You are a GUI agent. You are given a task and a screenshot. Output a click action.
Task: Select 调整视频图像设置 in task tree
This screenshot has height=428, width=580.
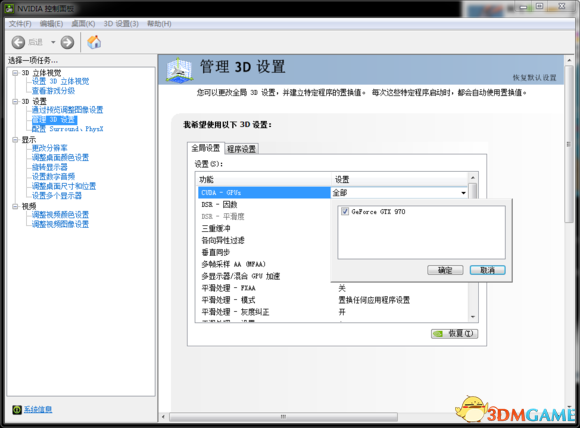(x=60, y=224)
